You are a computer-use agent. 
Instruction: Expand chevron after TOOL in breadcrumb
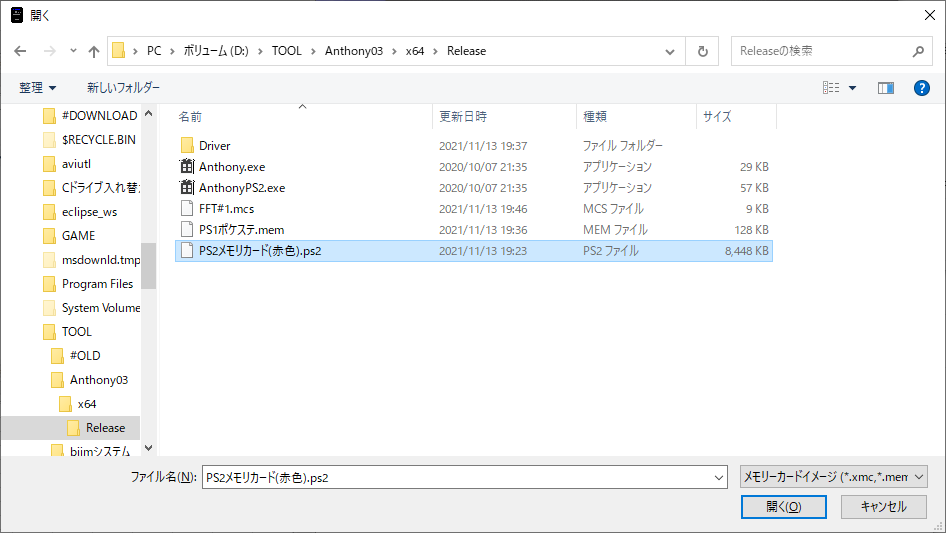click(313, 51)
